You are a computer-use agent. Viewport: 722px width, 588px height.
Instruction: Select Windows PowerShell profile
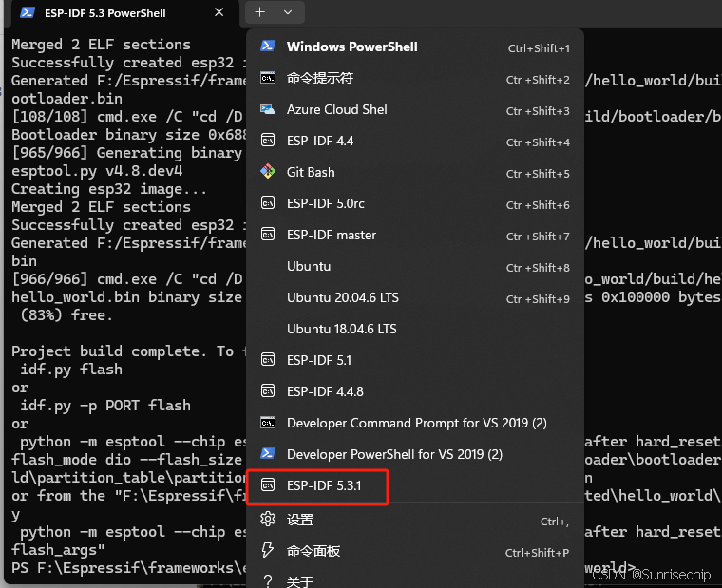point(415,47)
